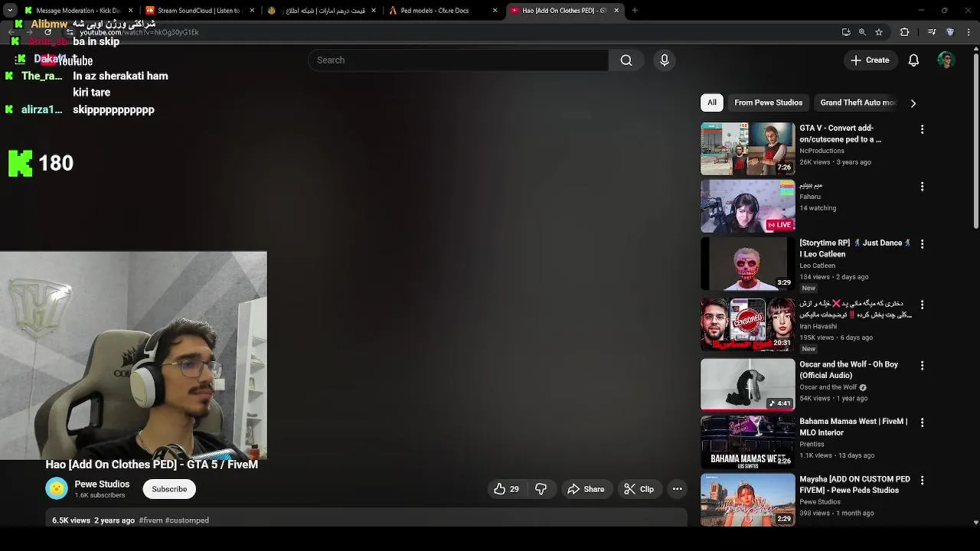Click the Prentiss channel name
The height and width of the screenshot is (551, 980).
click(x=812, y=444)
